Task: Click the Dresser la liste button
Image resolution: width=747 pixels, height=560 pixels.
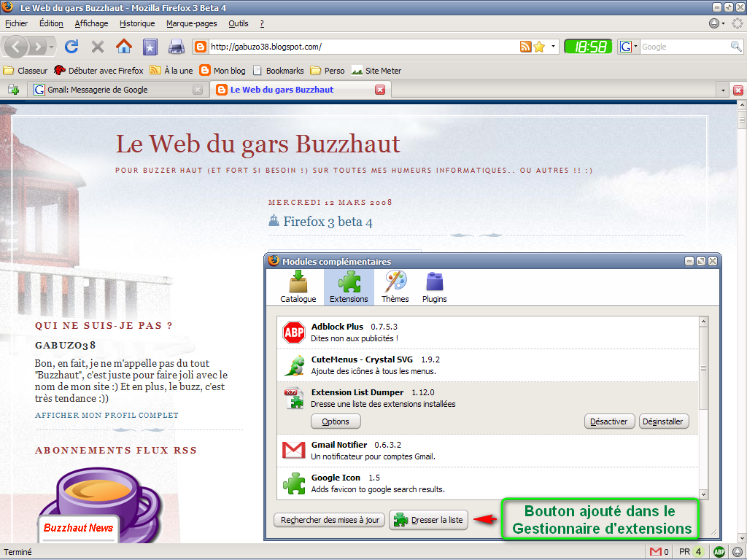Action: tap(428, 520)
